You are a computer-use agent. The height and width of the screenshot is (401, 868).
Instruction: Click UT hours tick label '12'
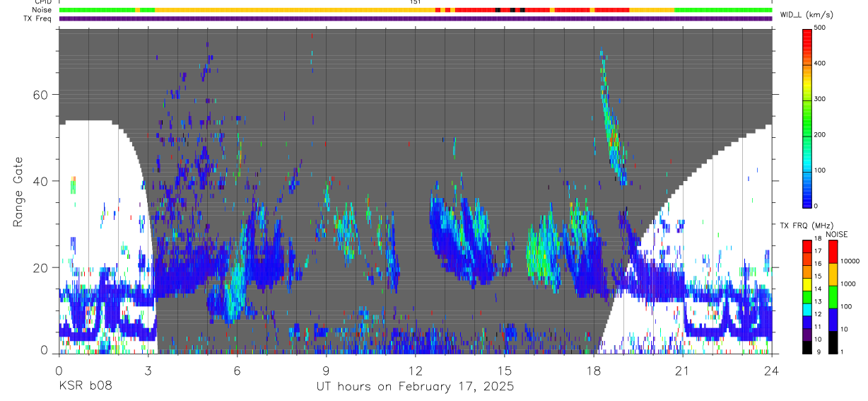click(x=416, y=371)
